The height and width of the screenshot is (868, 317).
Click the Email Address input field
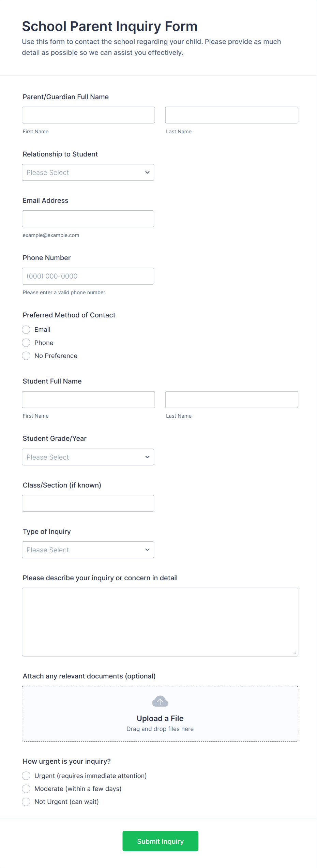tap(88, 219)
